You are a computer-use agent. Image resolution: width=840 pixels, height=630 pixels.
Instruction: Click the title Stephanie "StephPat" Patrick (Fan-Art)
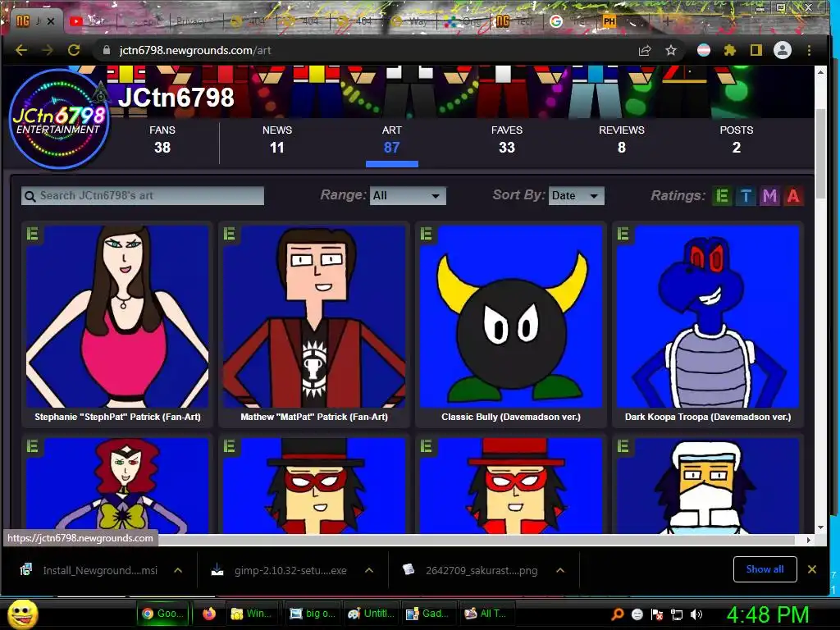pyautogui.click(x=117, y=417)
